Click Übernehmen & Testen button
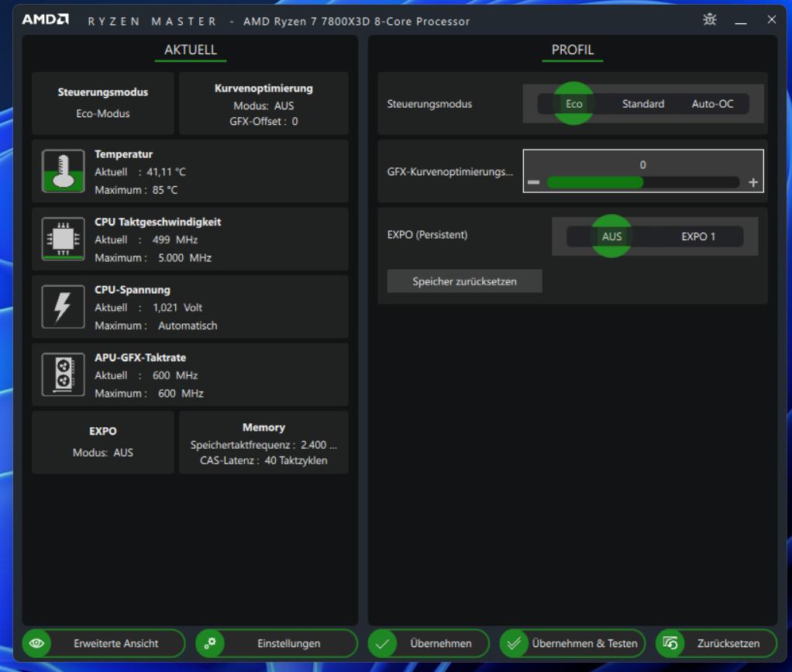 point(572,643)
